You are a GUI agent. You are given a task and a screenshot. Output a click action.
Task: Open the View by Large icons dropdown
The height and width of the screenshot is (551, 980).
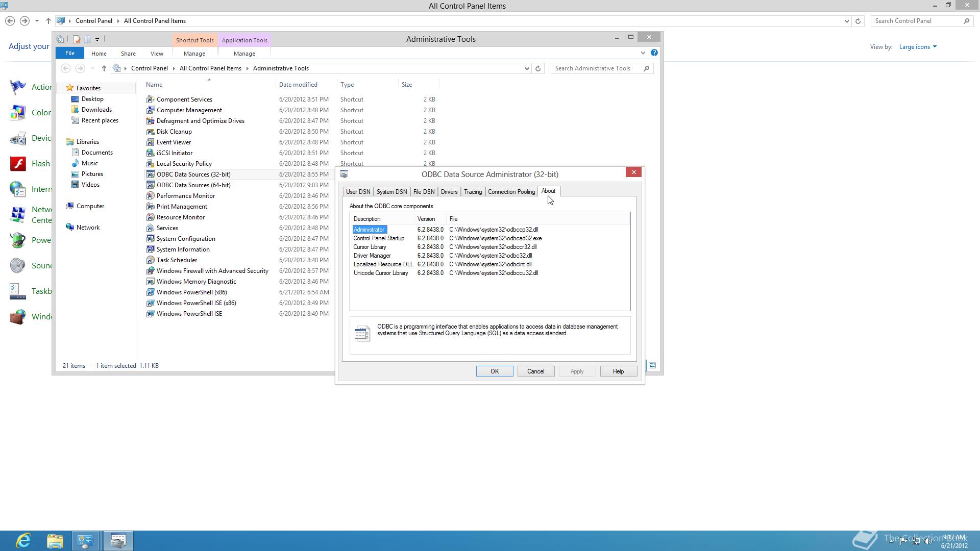918,47
